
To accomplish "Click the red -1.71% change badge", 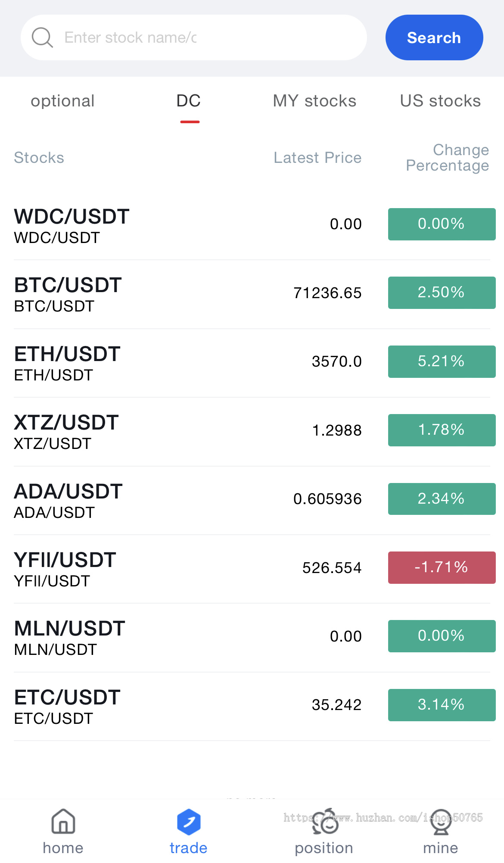I will coord(442,567).
